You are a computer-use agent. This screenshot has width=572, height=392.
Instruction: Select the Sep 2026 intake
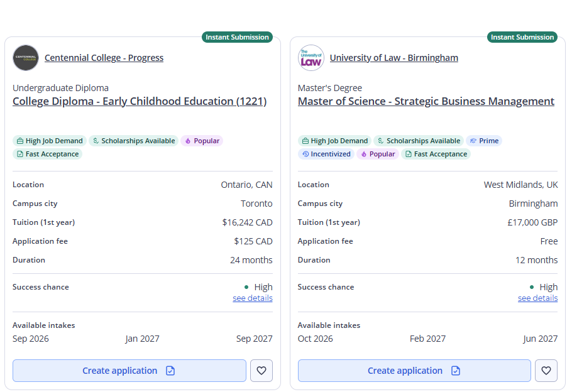click(31, 339)
